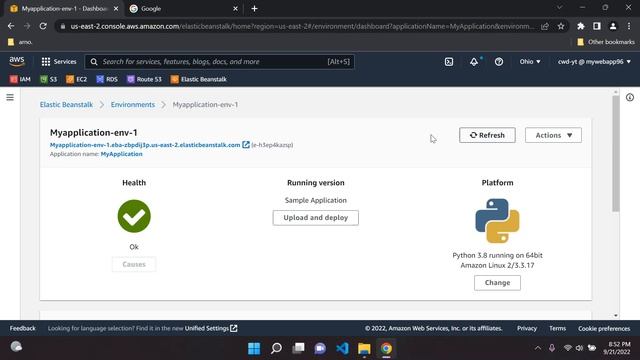Open taskbar clock and date
The height and width of the screenshot is (360, 640).
(x=617, y=348)
